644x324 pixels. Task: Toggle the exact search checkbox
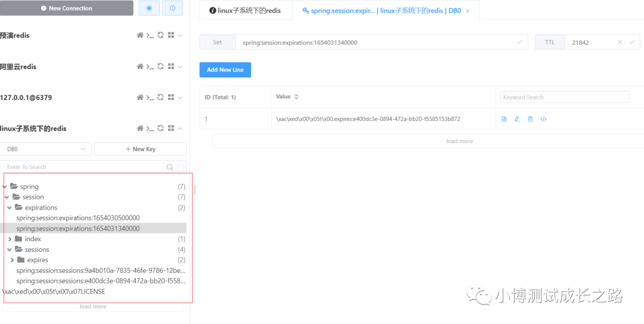180,167
